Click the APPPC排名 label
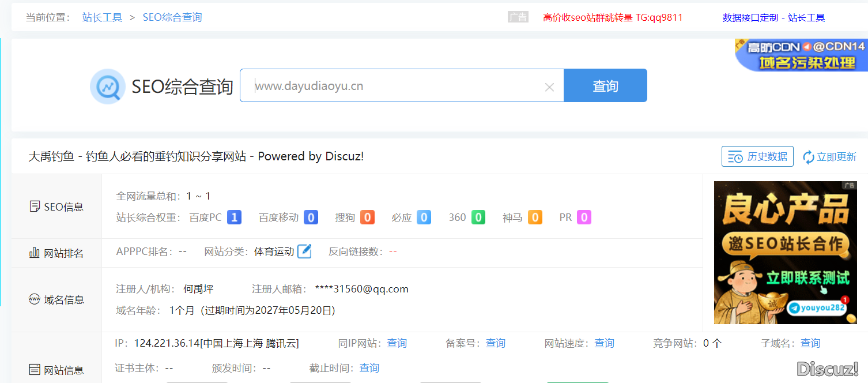 pyautogui.click(x=145, y=251)
